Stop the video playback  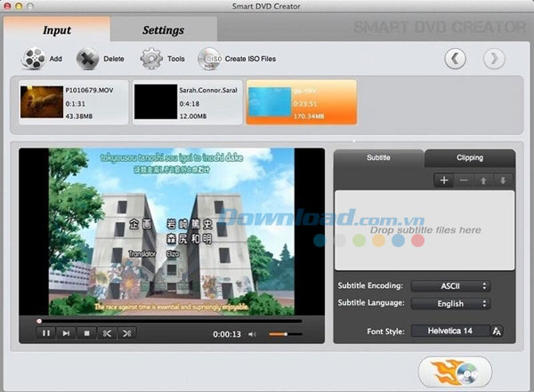point(86,333)
